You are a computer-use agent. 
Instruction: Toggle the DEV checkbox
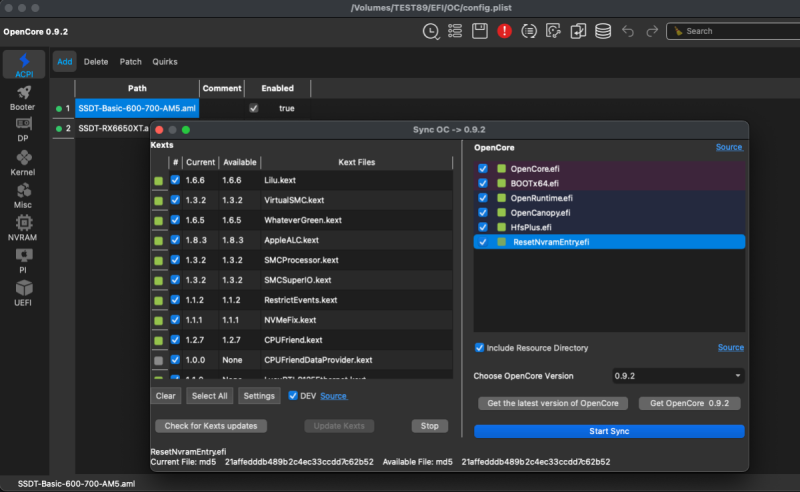pyautogui.click(x=293, y=396)
